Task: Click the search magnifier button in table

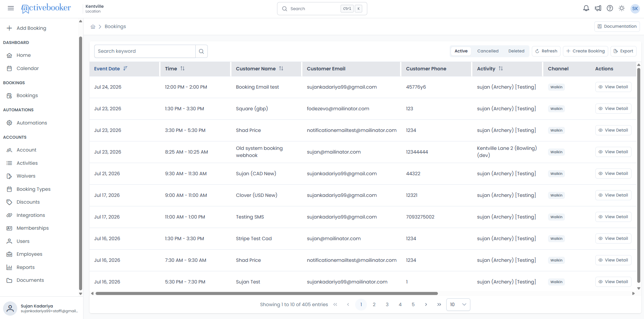Action: (201, 51)
